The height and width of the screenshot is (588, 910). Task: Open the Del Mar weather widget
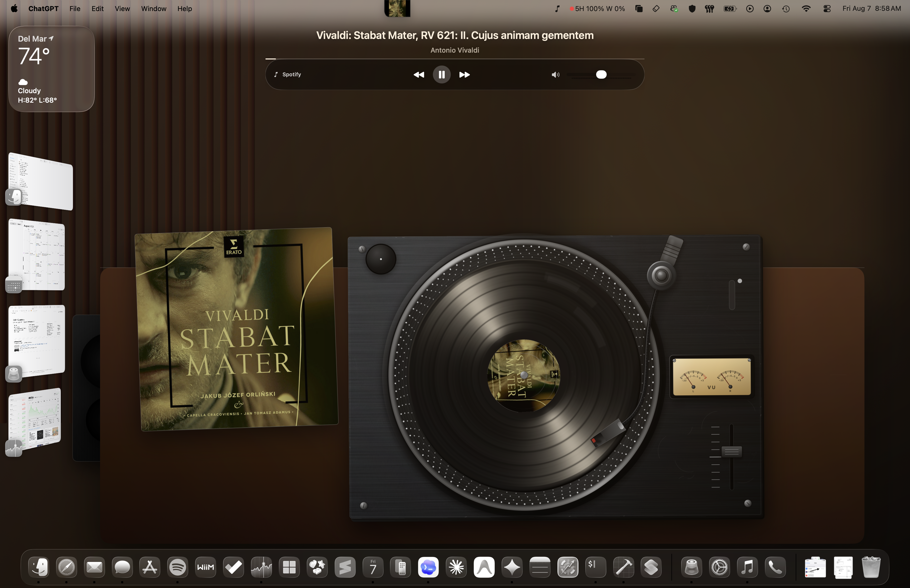click(52, 69)
